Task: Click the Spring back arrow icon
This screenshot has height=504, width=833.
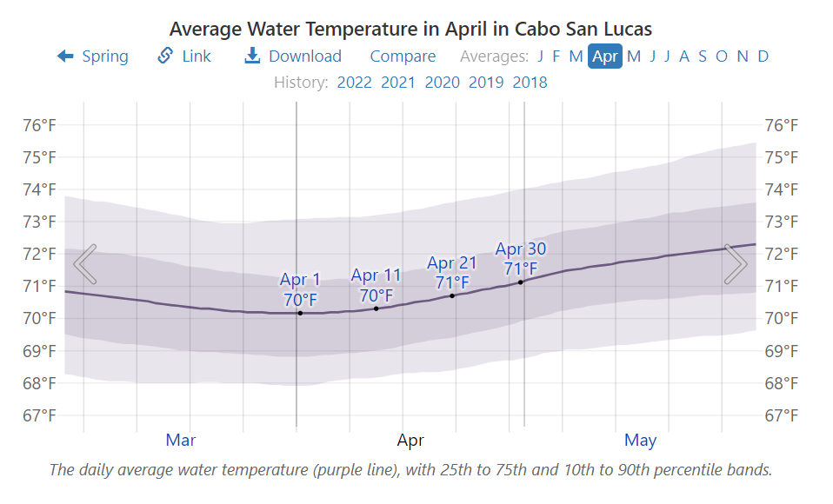Action: click(64, 56)
